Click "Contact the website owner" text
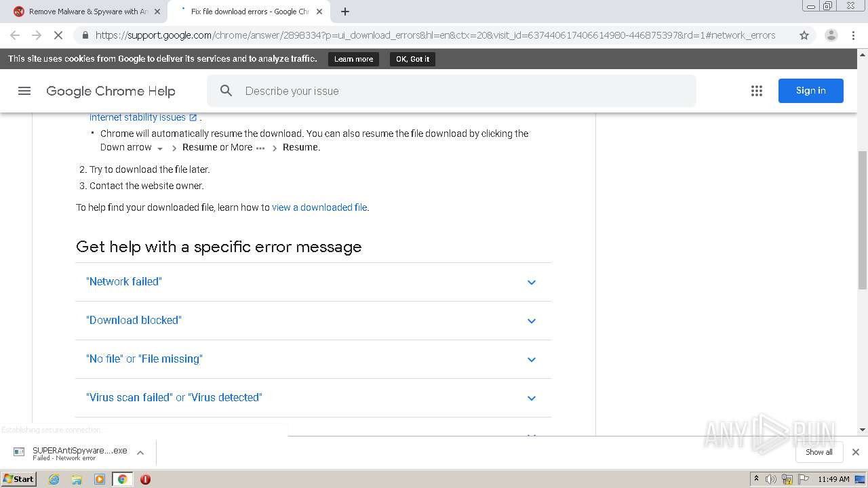The height and width of the screenshot is (488, 868). click(x=146, y=186)
